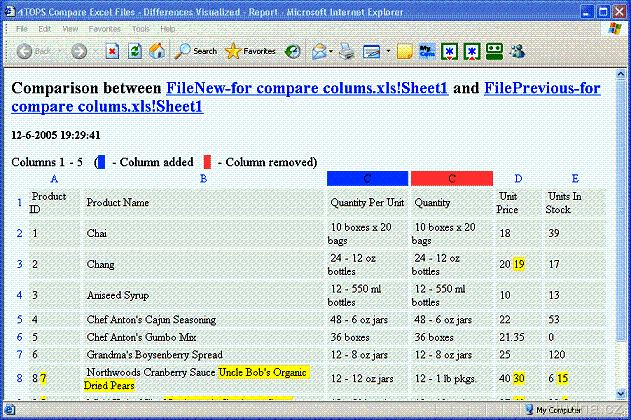Click the Windows flag logo
Viewport: 631px width, 420px height.
[x=615, y=29]
